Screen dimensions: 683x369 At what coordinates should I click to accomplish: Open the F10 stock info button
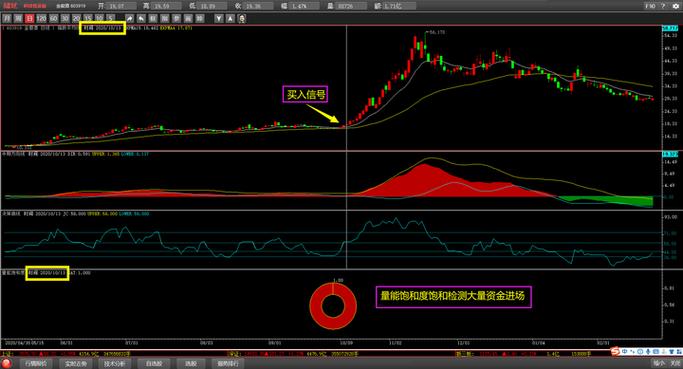650,6
